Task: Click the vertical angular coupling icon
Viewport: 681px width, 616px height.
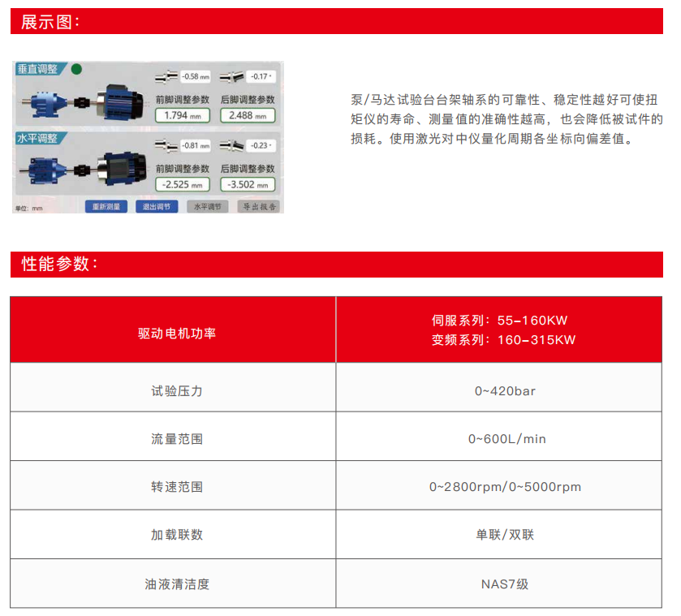Action: pyautogui.click(x=231, y=76)
